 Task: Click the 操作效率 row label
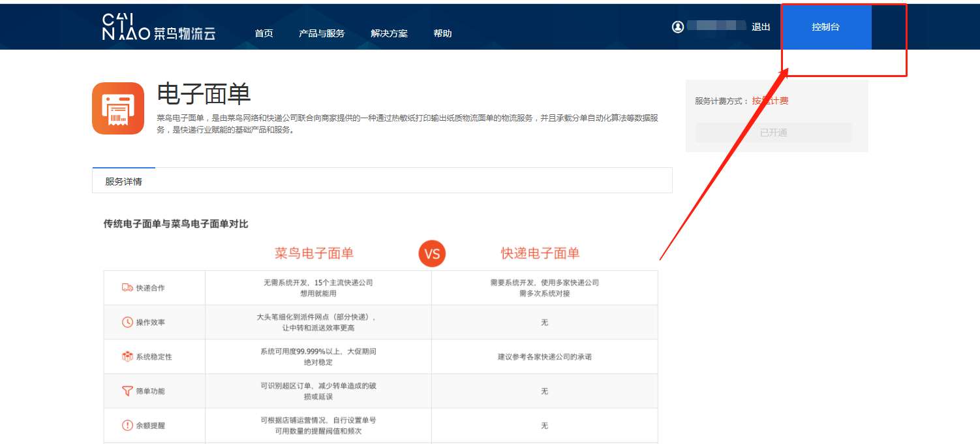click(x=150, y=323)
